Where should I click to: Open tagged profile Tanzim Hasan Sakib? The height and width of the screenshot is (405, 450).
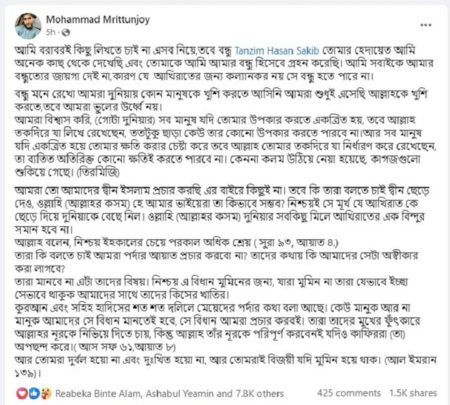coord(277,51)
